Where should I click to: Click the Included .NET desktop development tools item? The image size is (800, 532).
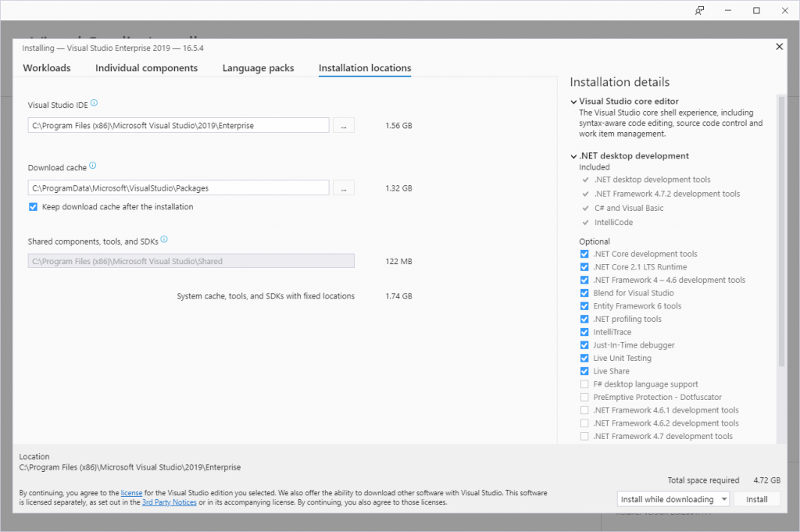[652, 180]
